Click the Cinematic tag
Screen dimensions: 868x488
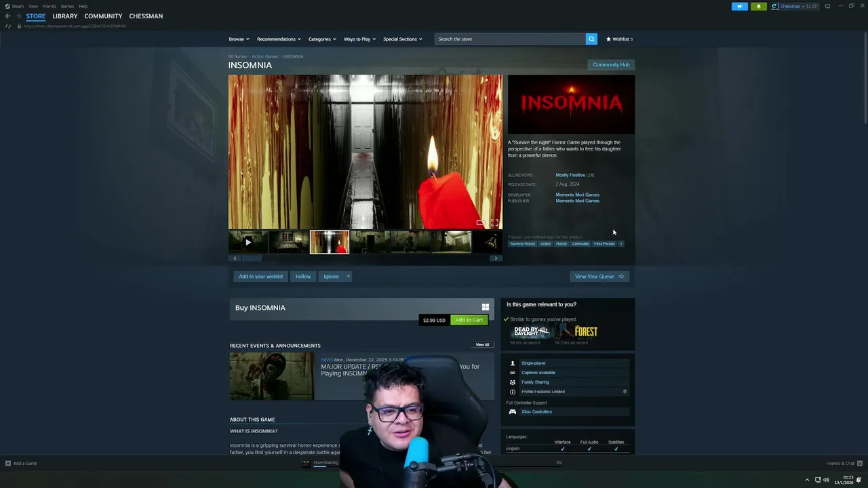pos(580,243)
